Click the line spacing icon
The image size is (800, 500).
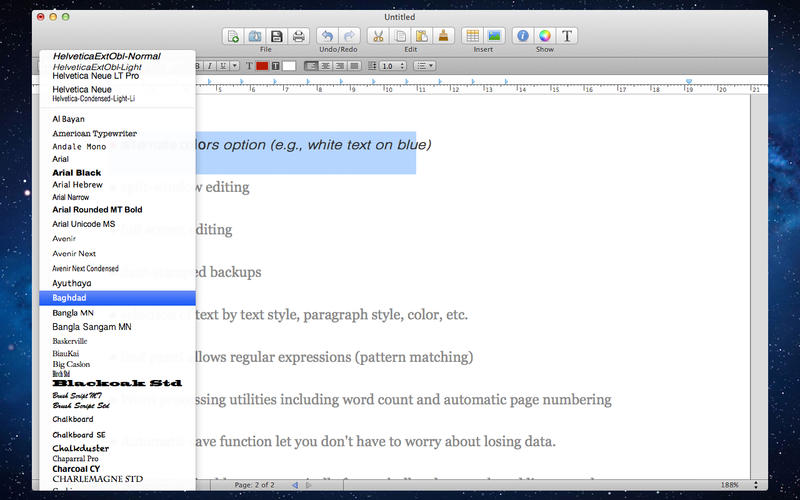[x=372, y=66]
